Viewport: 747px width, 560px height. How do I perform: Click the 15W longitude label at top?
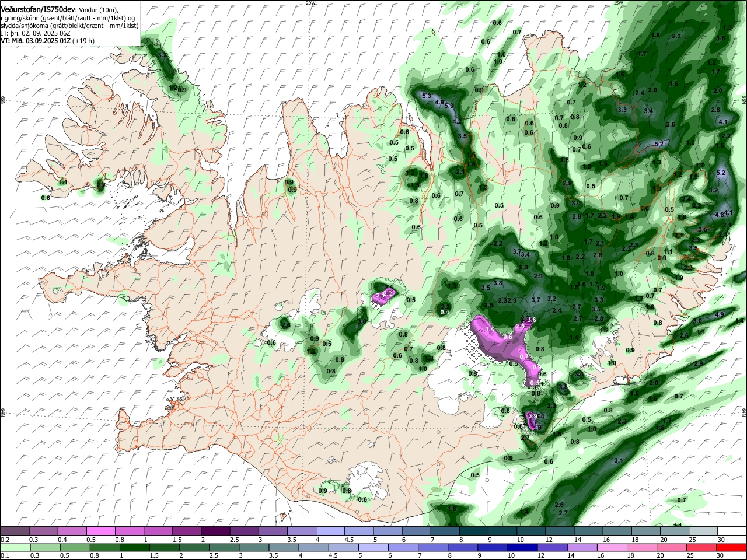point(617,3)
